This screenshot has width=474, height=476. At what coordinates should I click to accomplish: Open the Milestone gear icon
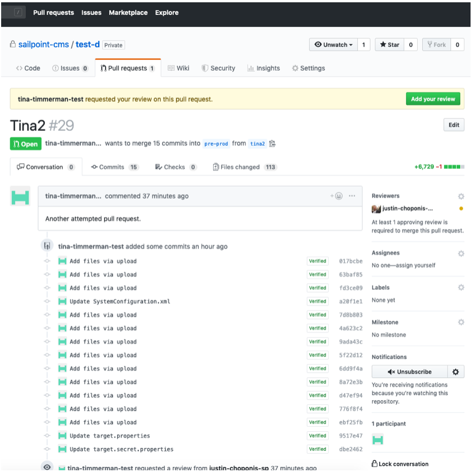[x=461, y=323]
